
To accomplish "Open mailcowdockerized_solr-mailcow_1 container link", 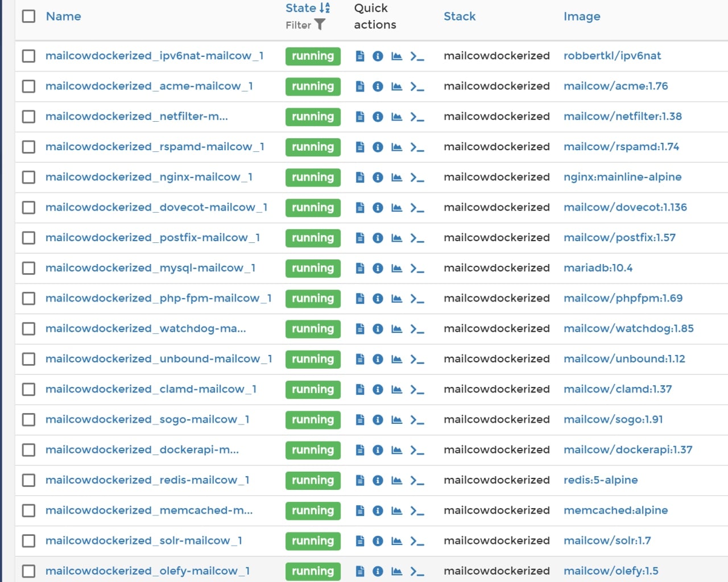I will (x=144, y=540).
